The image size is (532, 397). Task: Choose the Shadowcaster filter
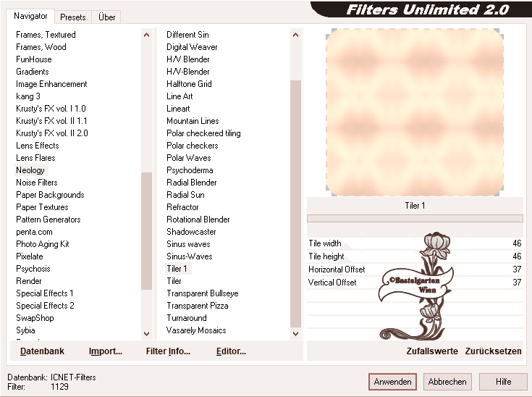pyautogui.click(x=191, y=232)
